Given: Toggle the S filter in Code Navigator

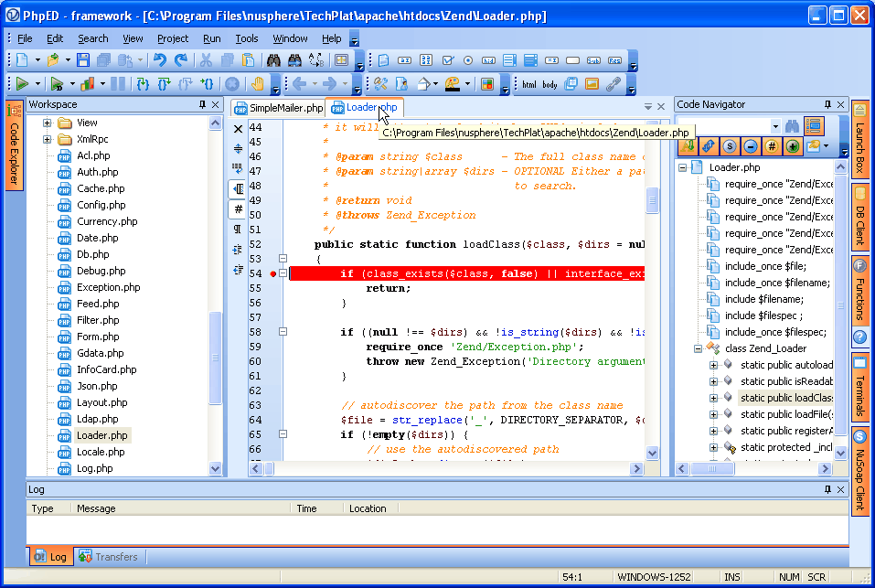Looking at the screenshot, I should pos(730,146).
